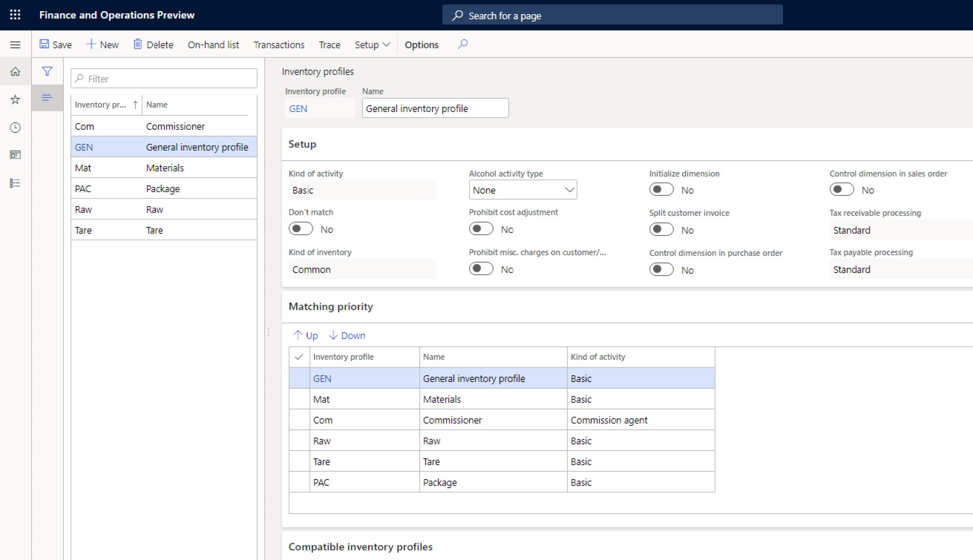Image resolution: width=973 pixels, height=560 pixels.
Task: Click the action bar search magnifier
Action: 462,44
